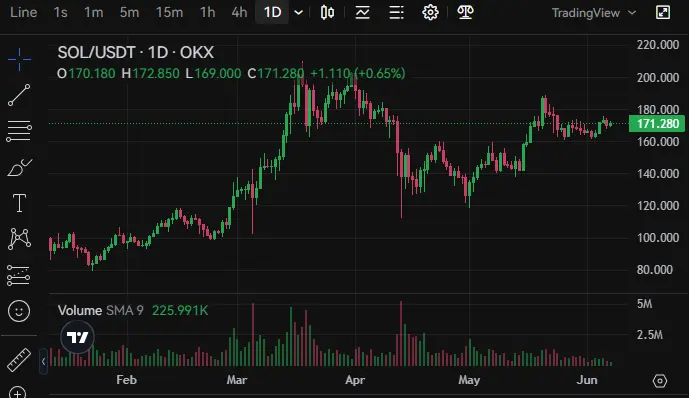
Task: Click the +1.110 (+0.65%) change value
Action: pyautogui.click(x=358, y=73)
